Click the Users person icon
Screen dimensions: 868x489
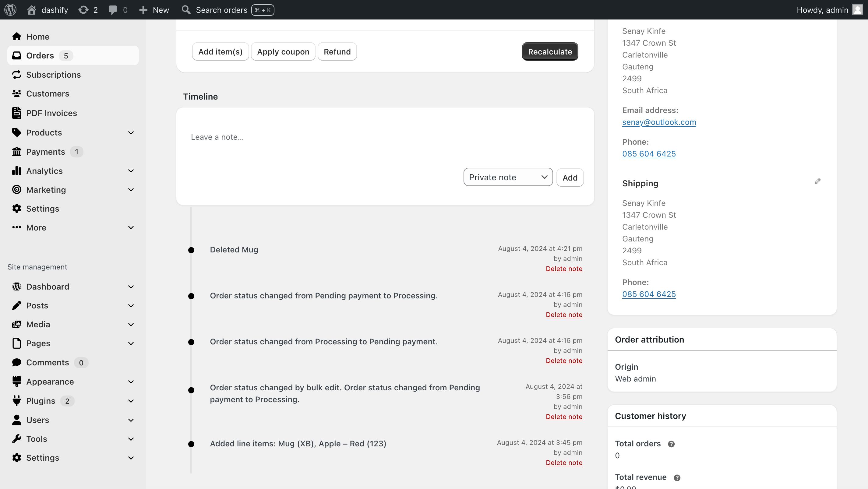pos(16,420)
